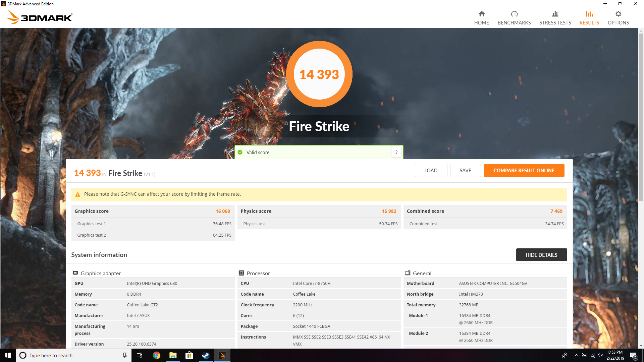The height and width of the screenshot is (362, 644).
Task: Open the clock showing 8:53 PM
Action: point(615,355)
